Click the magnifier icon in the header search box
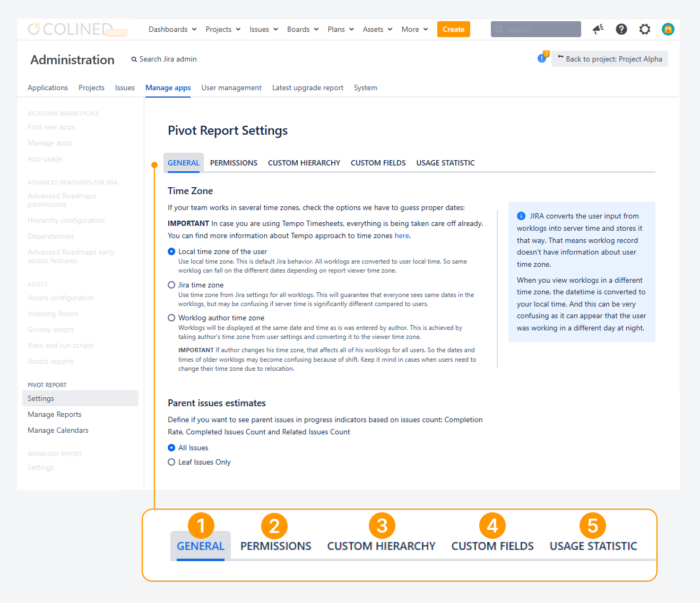Viewport: 700px width, 603px height. [499, 30]
